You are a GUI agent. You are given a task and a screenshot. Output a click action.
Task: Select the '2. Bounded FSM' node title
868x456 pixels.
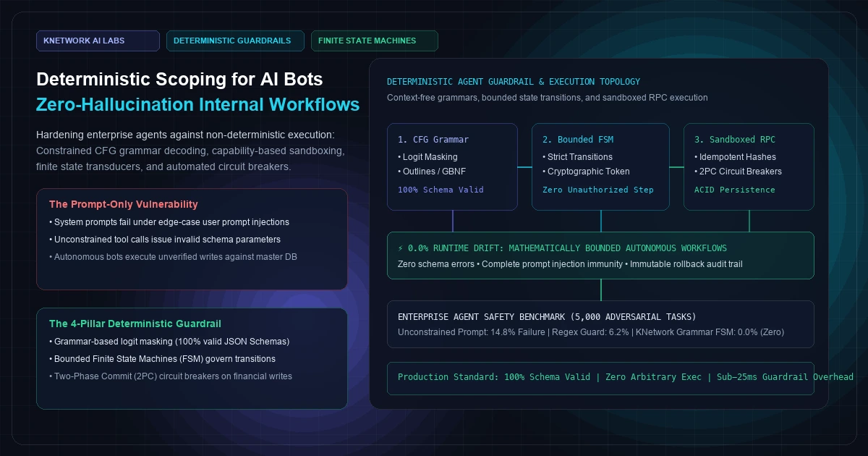click(x=578, y=139)
